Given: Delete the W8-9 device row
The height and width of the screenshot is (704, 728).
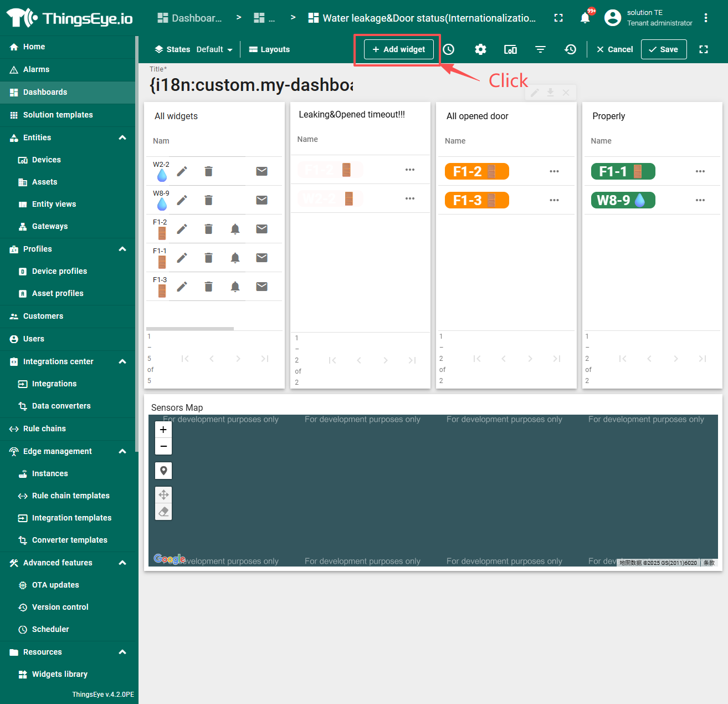Looking at the screenshot, I should point(208,200).
